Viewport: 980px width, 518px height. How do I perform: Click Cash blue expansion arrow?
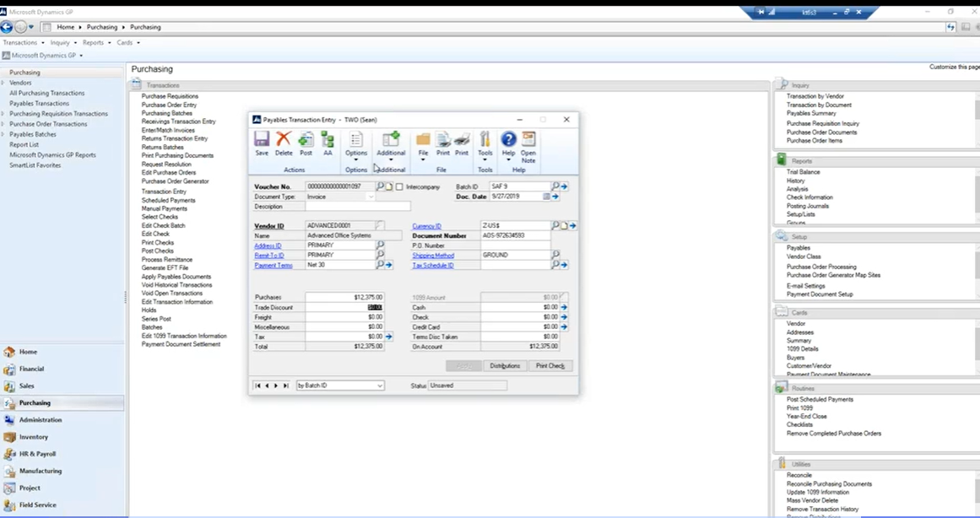tap(564, 307)
